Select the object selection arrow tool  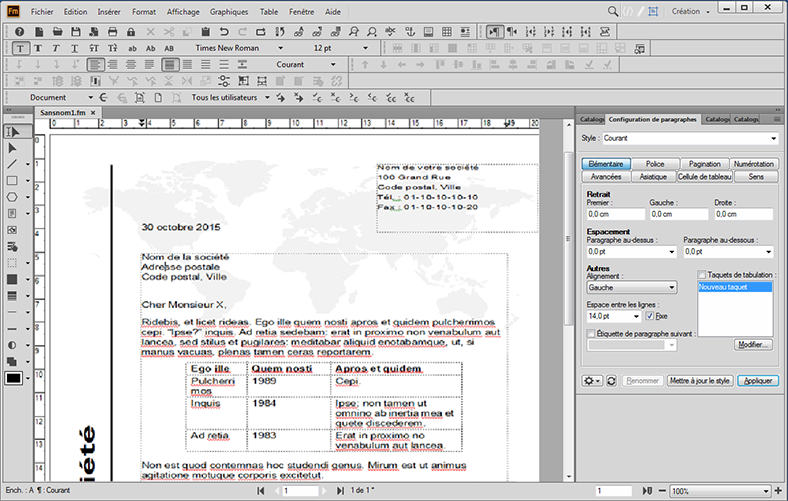(x=13, y=148)
